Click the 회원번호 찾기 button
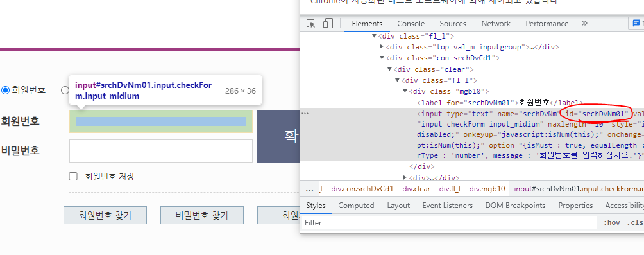Image resolution: width=644 pixels, height=255 pixels. (105, 215)
